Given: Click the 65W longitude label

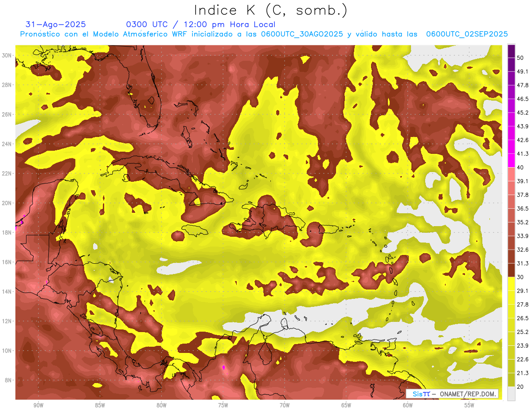Looking at the screenshot, I should [346, 405].
